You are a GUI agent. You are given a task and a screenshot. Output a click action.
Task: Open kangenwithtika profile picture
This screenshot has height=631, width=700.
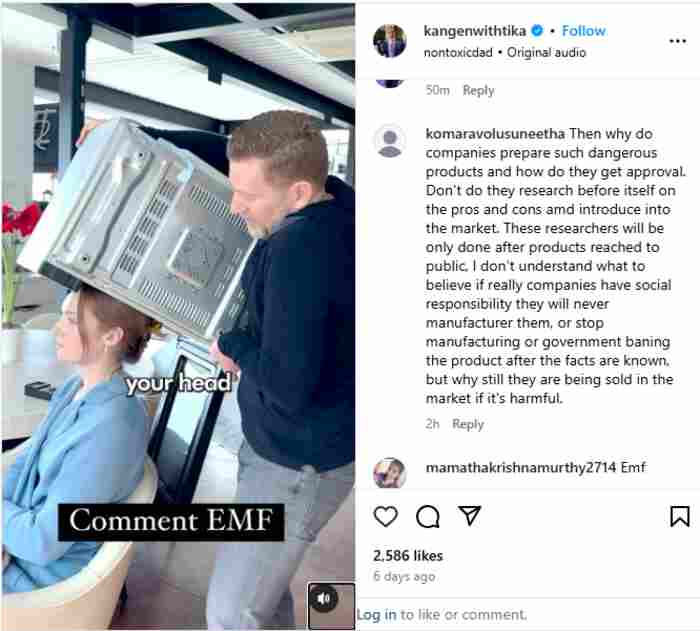(x=390, y=41)
